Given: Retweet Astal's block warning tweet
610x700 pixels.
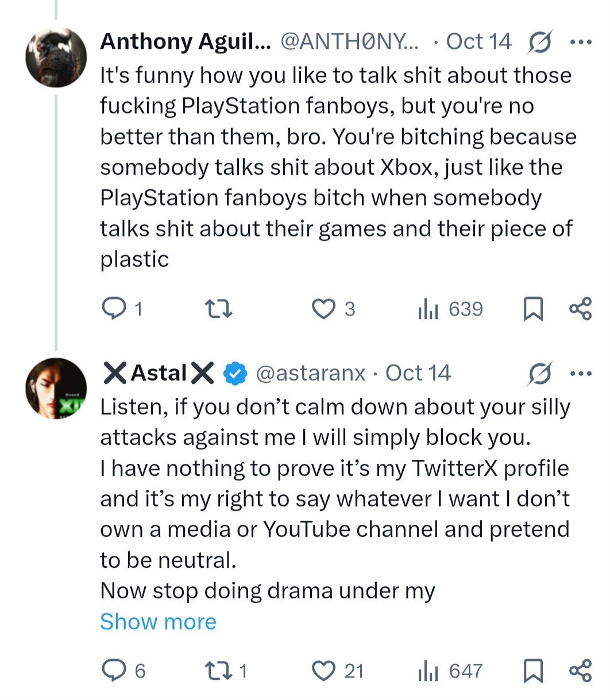Looking at the screenshot, I should point(219,671).
